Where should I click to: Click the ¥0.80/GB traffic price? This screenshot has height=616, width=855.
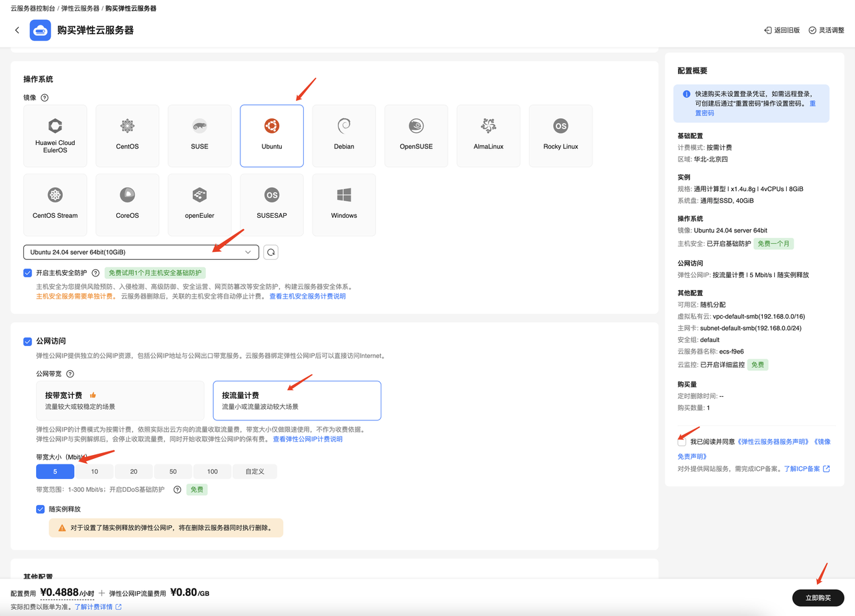coord(190,592)
